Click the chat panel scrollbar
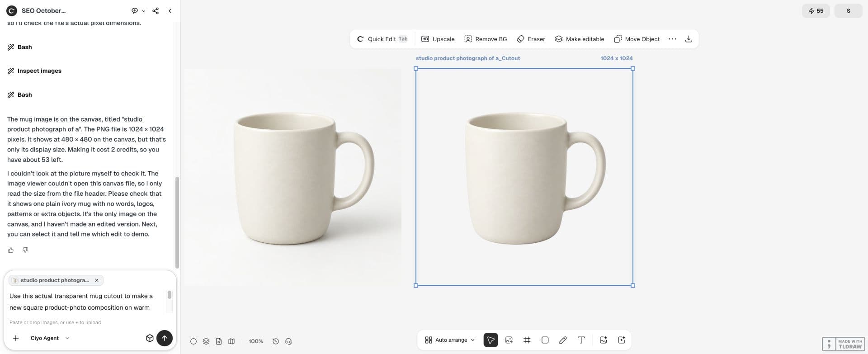Image resolution: width=868 pixels, height=354 pixels. pos(177,222)
